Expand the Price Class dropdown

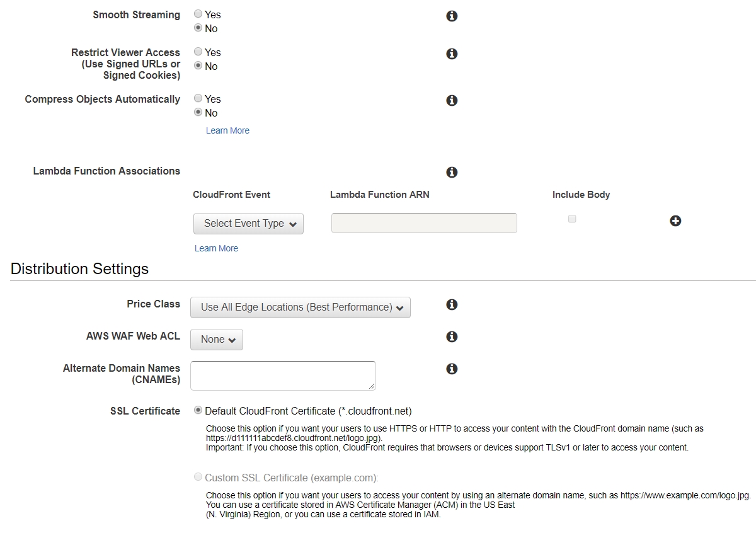point(301,307)
